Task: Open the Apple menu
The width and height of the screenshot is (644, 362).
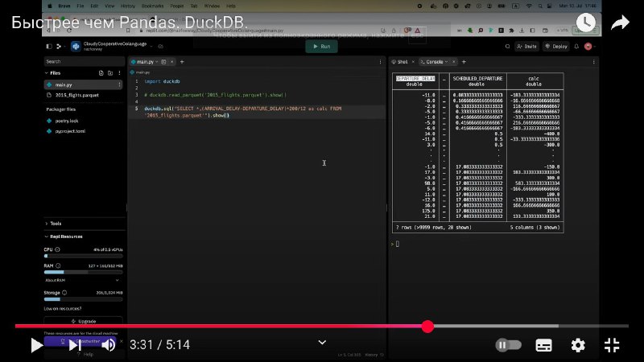Action: click(50, 6)
